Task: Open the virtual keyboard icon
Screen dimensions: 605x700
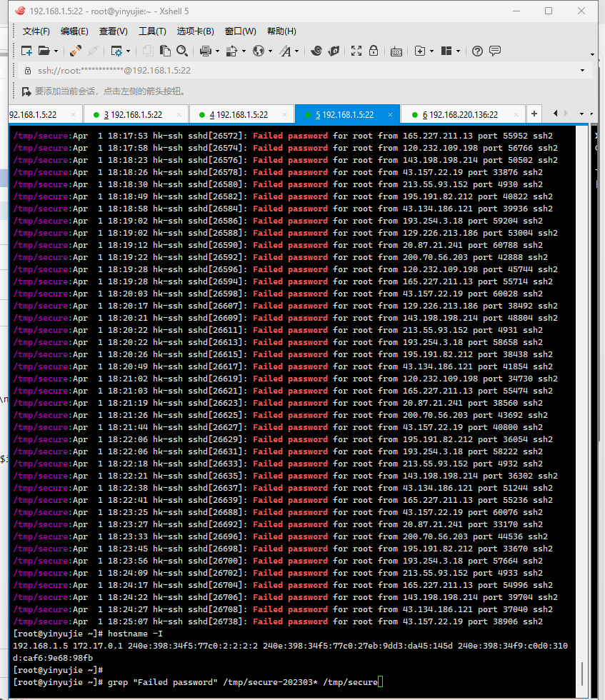Action: point(396,51)
